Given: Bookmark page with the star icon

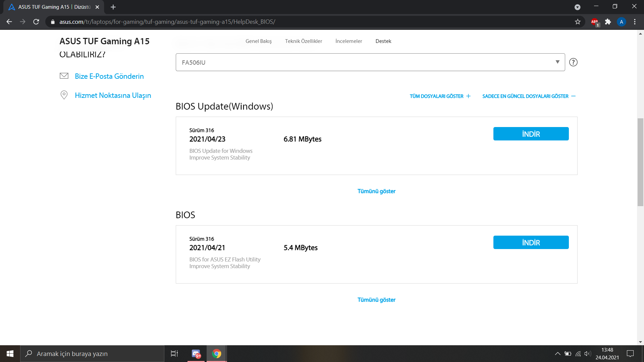Looking at the screenshot, I should click(578, 22).
